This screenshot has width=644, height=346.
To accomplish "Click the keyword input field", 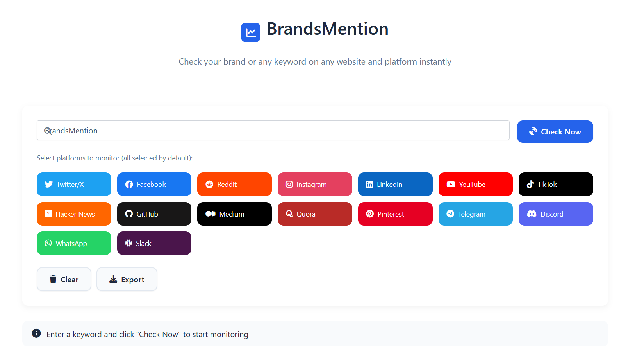I will click(273, 130).
